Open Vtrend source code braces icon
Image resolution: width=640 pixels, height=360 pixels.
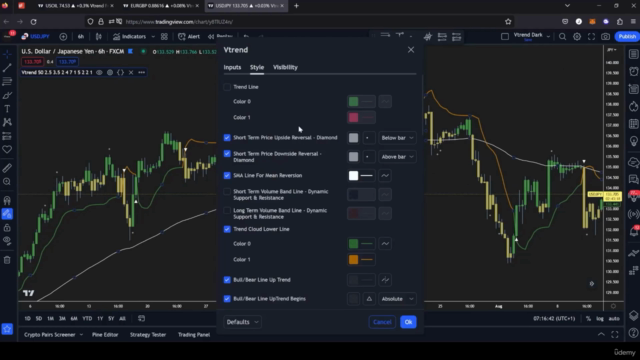[x=120, y=72]
